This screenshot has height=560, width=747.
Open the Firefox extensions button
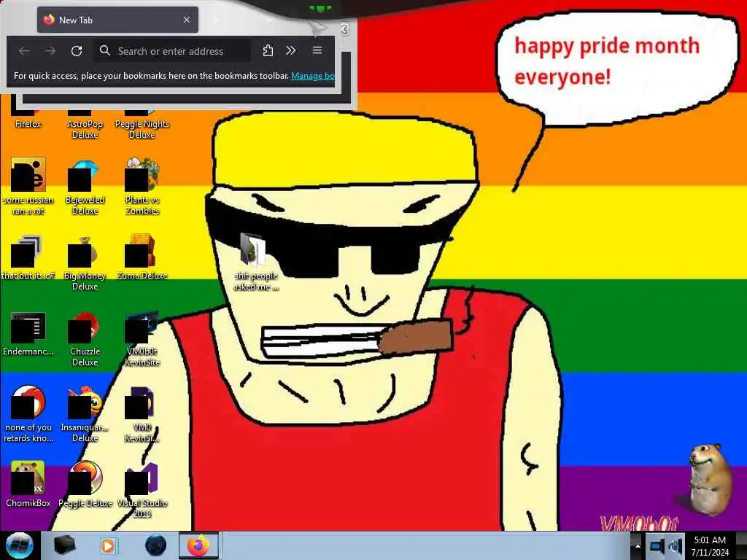click(268, 51)
